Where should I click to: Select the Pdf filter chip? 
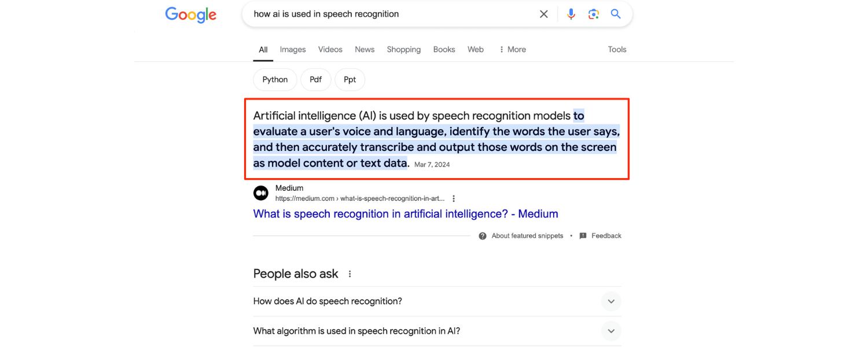315,79
